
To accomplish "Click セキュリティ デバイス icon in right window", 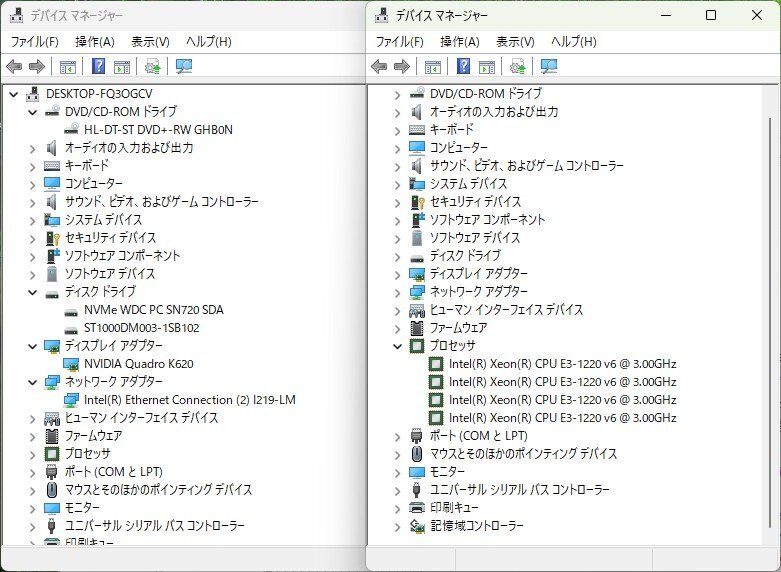I will (417, 202).
